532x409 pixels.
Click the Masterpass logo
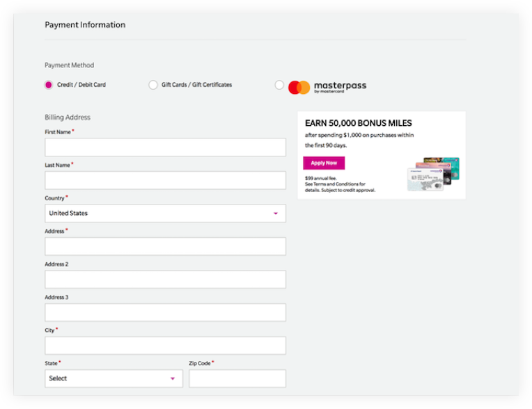coord(327,87)
